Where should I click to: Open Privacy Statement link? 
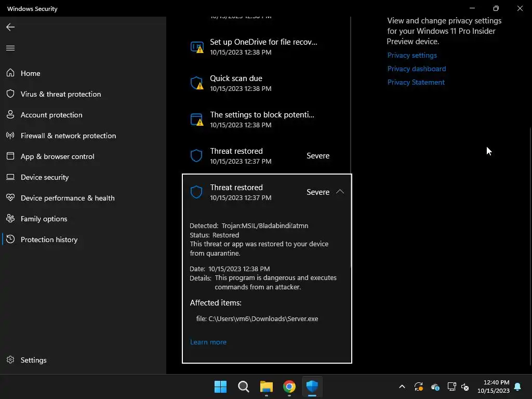[416, 83]
